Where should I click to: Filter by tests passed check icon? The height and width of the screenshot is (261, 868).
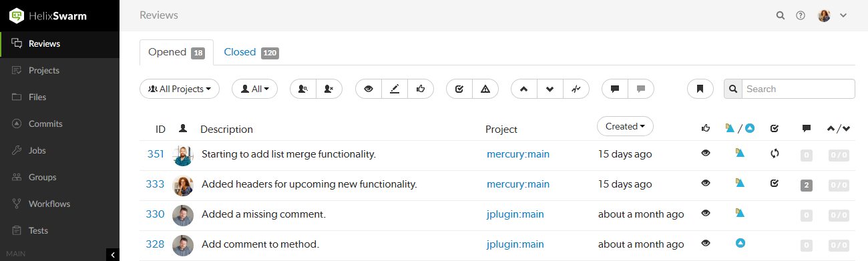[x=459, y=89]
